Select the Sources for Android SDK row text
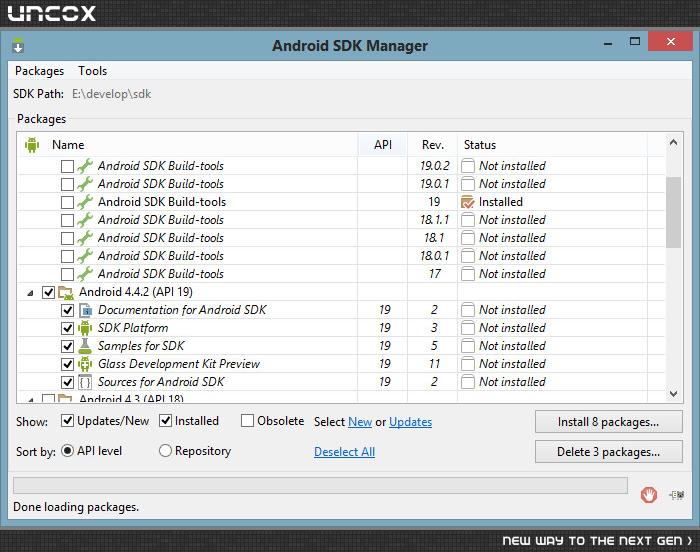Viewport: 700px width, 552px height. pyautogui.click(x=161, y=382)
